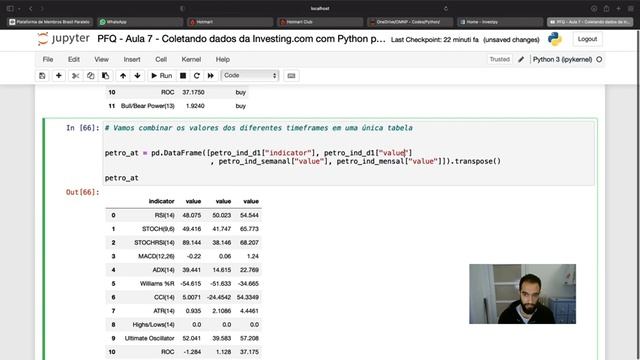The image size is (640, 360).
Task: Open the cell type Code dropdown
Action: click(x=250, y=76)
